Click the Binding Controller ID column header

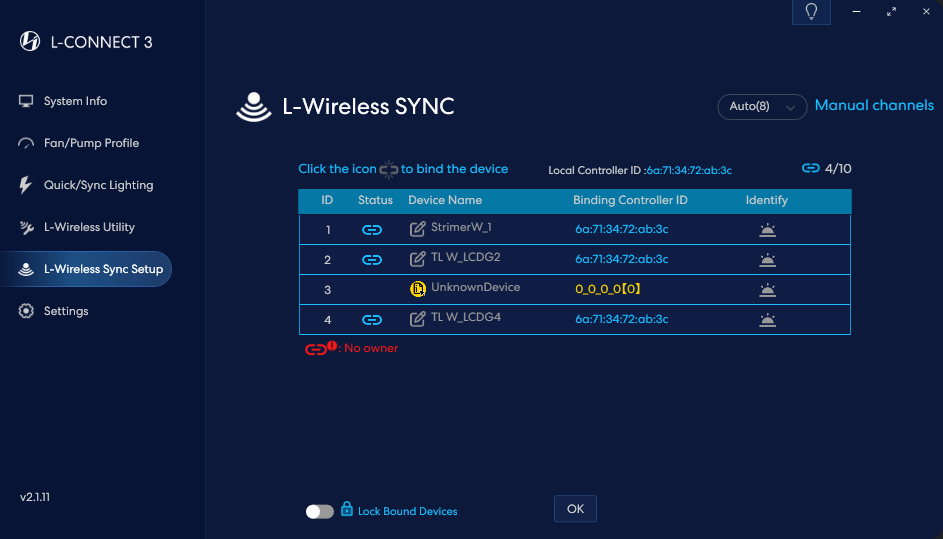click(630, 200)
